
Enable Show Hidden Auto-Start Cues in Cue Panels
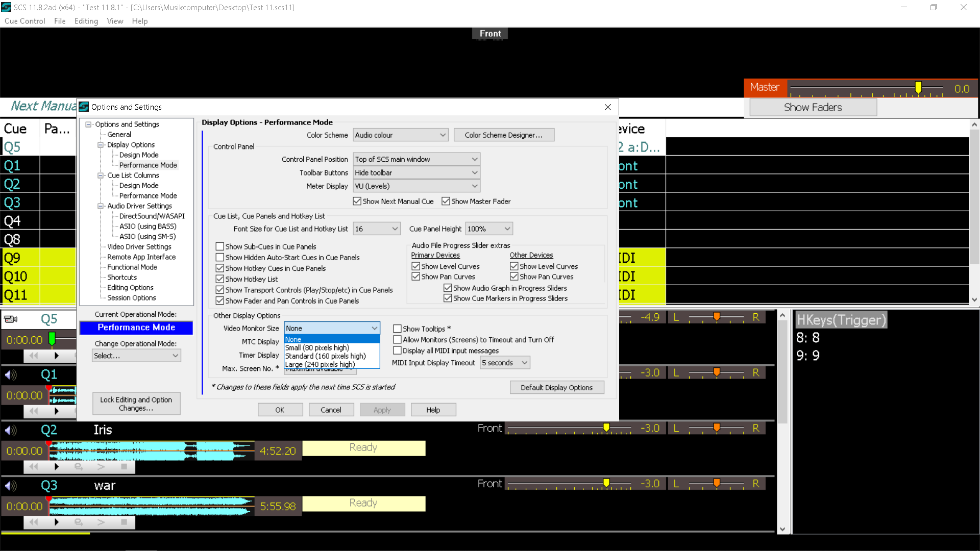tap(220, 257)
